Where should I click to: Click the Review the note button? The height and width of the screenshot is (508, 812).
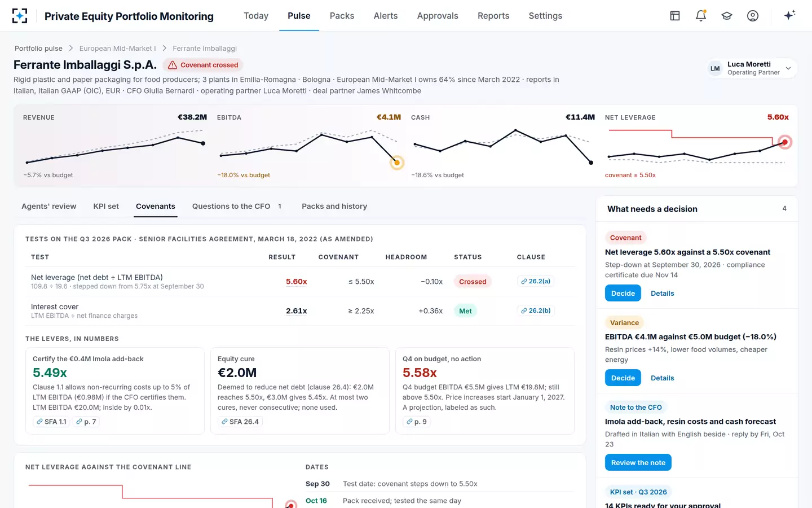coord(638,462)
